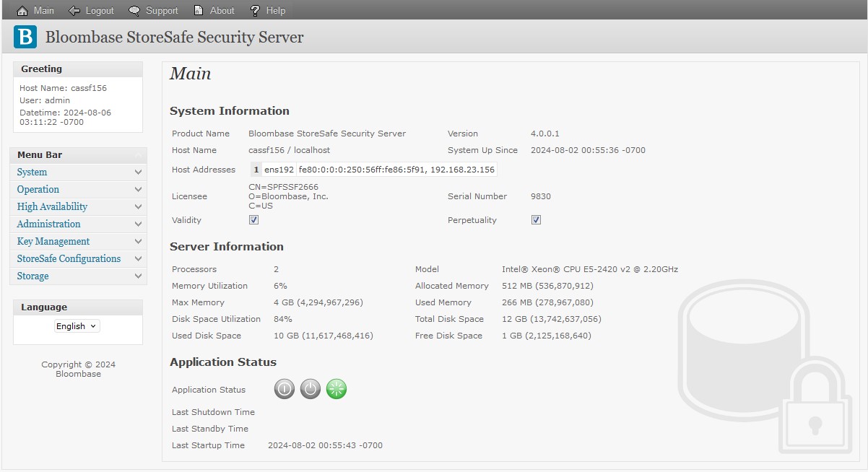
Task: Click the Bloombase StoreSafe Security Server title
Action: click(175, 38)
